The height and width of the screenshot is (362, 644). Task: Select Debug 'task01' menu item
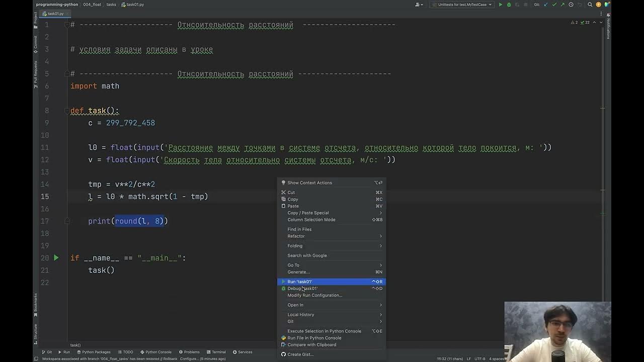pos(332,289)
